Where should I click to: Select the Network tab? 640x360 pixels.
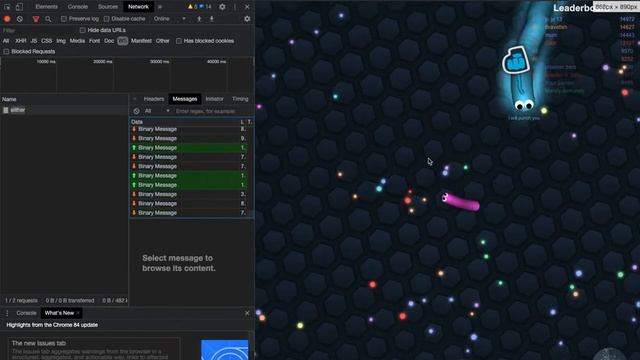coord(138,7)
